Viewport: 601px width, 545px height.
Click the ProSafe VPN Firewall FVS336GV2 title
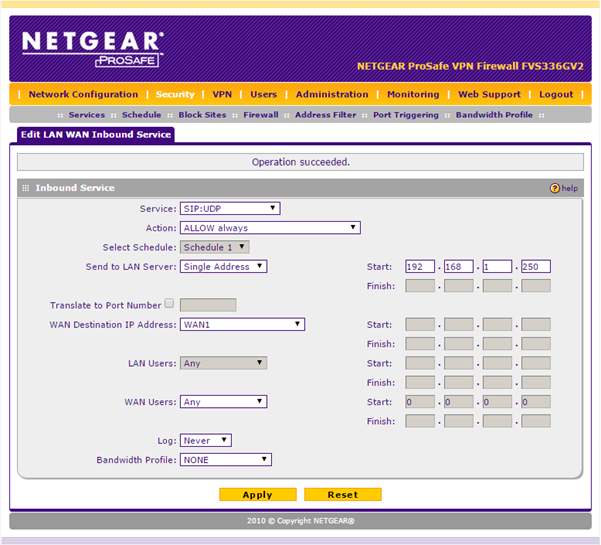tap(470, 66)
